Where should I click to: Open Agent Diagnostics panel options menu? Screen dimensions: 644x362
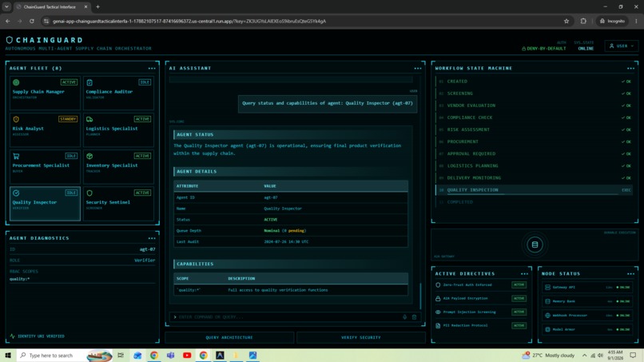point(152,238)
